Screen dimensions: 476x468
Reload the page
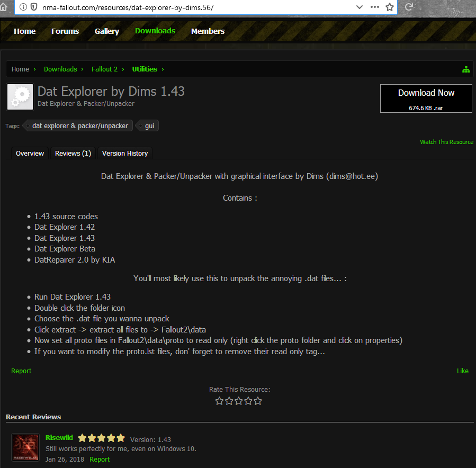point(409,7)
